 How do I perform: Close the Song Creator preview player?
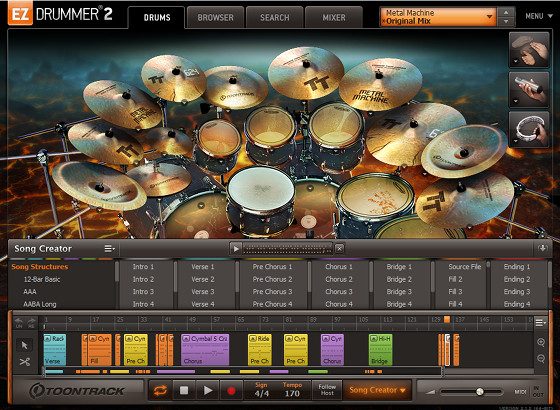(340, 249)
